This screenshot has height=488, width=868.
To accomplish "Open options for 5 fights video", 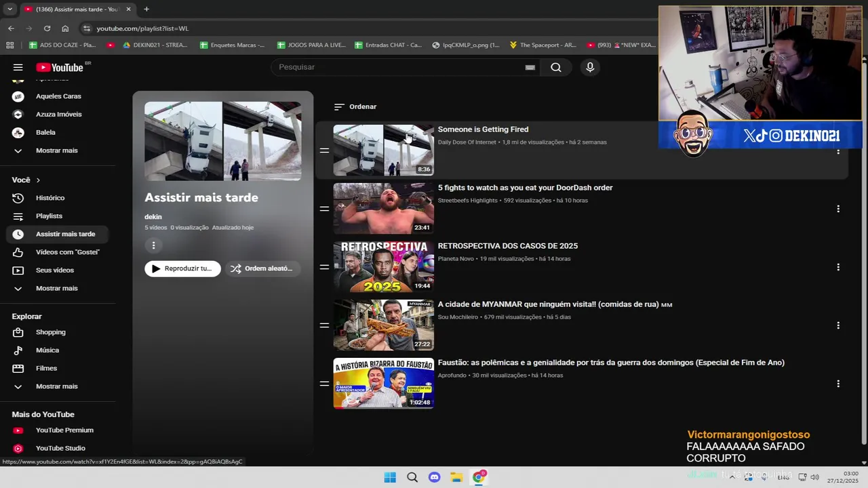I will pos(838,209).
